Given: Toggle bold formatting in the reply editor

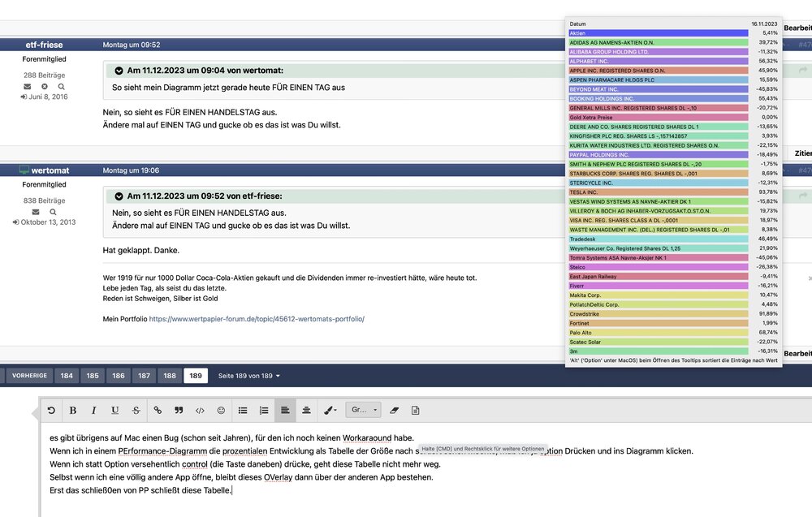Looking at the screenshot, I should coord(73,411).
